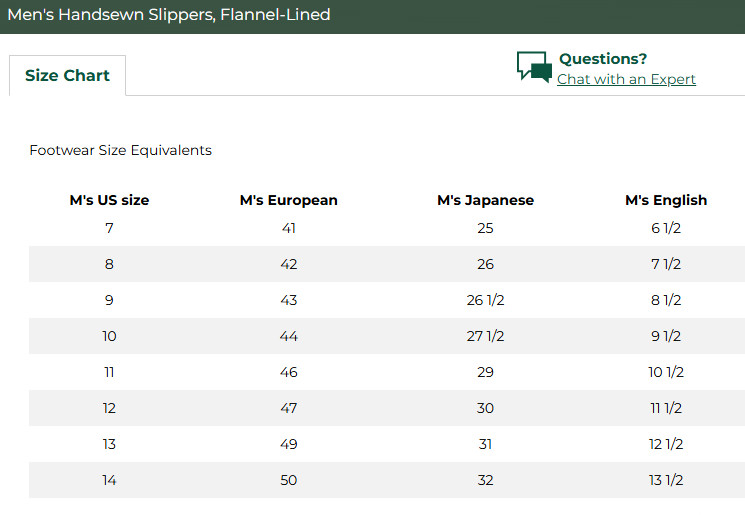Select US size 14 cell
The image size is (745, 515).
coord(109,480)
